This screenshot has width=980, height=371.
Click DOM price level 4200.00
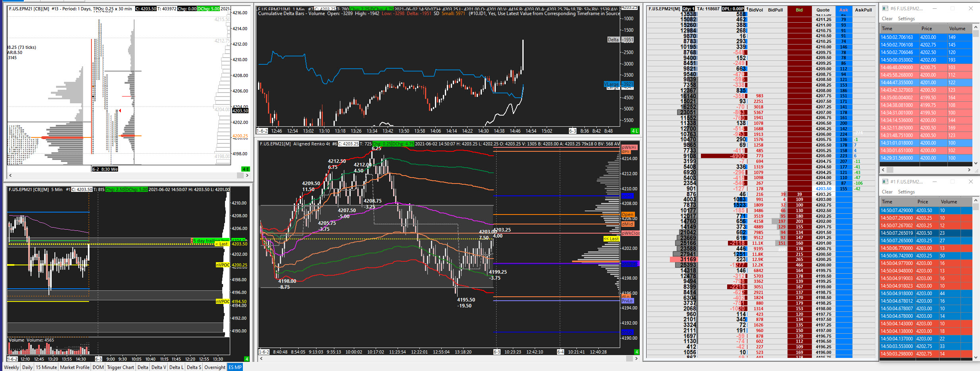tap(823, 265)
